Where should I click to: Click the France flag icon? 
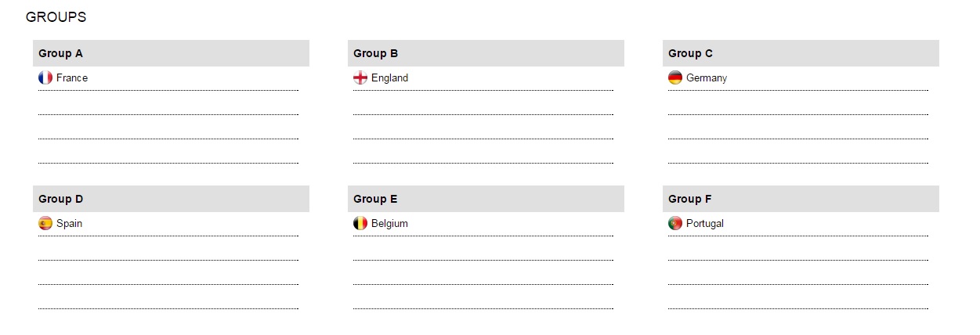tap(45, 77)
